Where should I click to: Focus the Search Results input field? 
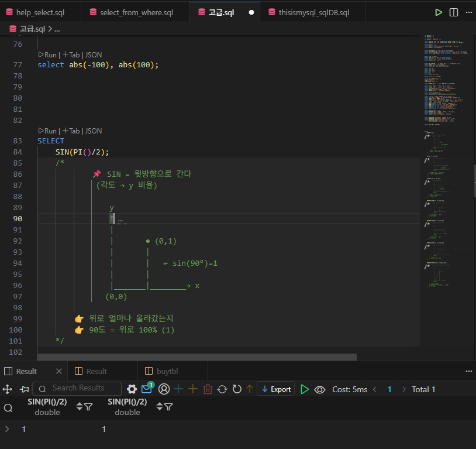point(77,388)
